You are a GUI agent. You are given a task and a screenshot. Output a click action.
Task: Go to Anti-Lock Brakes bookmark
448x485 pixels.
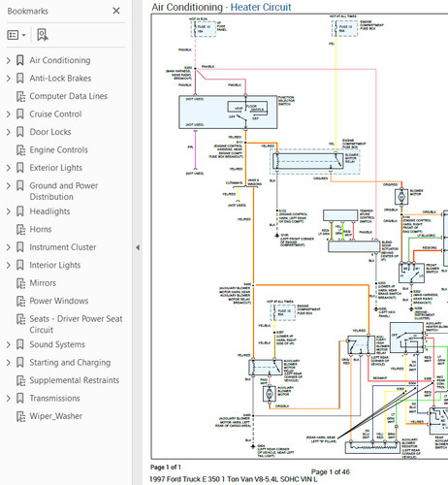(x=60, y=79)
